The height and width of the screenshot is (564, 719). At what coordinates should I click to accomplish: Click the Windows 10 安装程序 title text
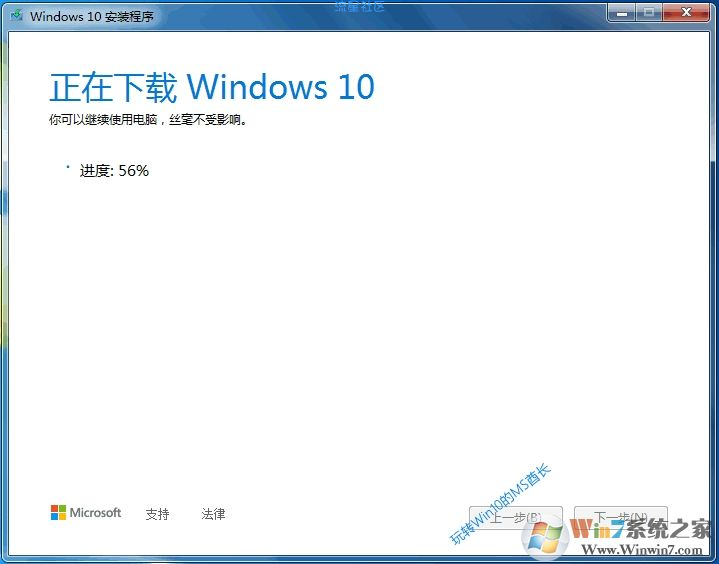point(92,17)
